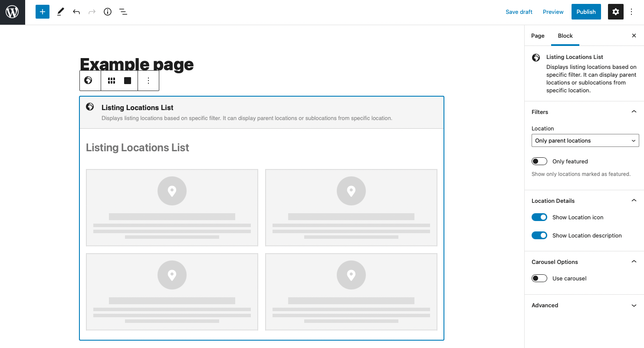Expand the Advanced panel
Image resolution: width=644 pixels, height=348 pixels.
tap(584, 305)
